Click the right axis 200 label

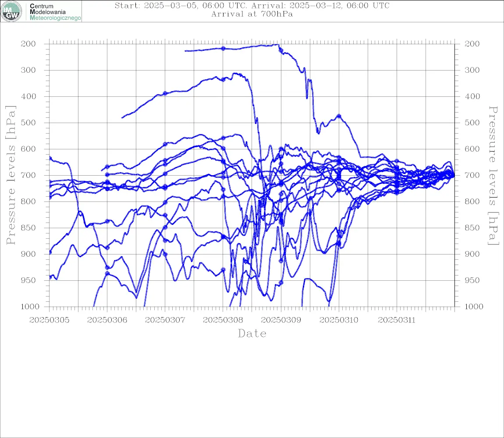[472, 44]
